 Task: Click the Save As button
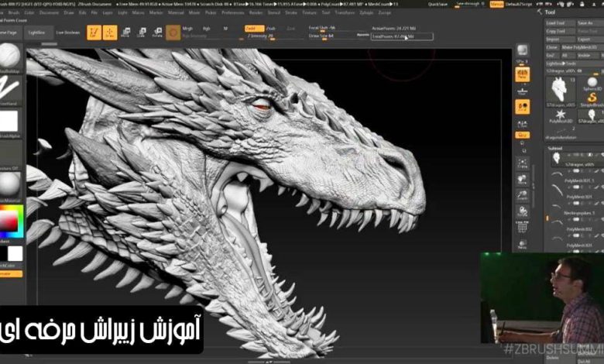click(x=590, y=23)
